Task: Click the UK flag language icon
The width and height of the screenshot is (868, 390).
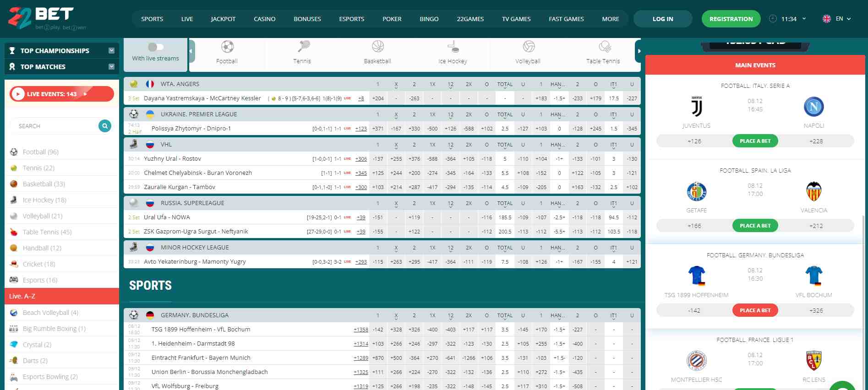Action: click(x=827, y=19)
